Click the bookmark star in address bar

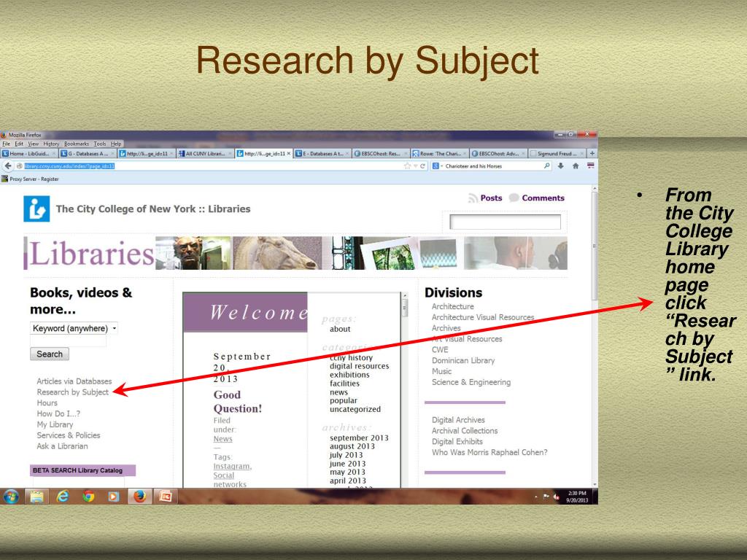point(407,166)
